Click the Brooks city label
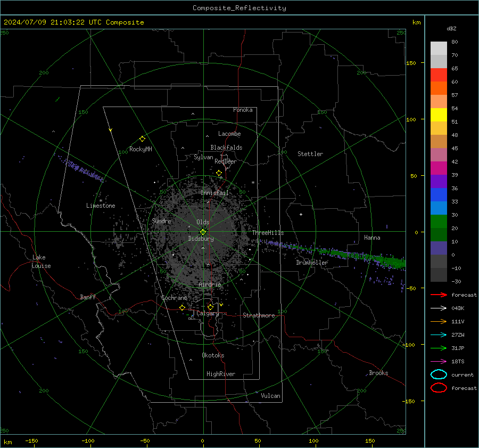The height and width of the screenshot is (448, 479). [378, 373]
